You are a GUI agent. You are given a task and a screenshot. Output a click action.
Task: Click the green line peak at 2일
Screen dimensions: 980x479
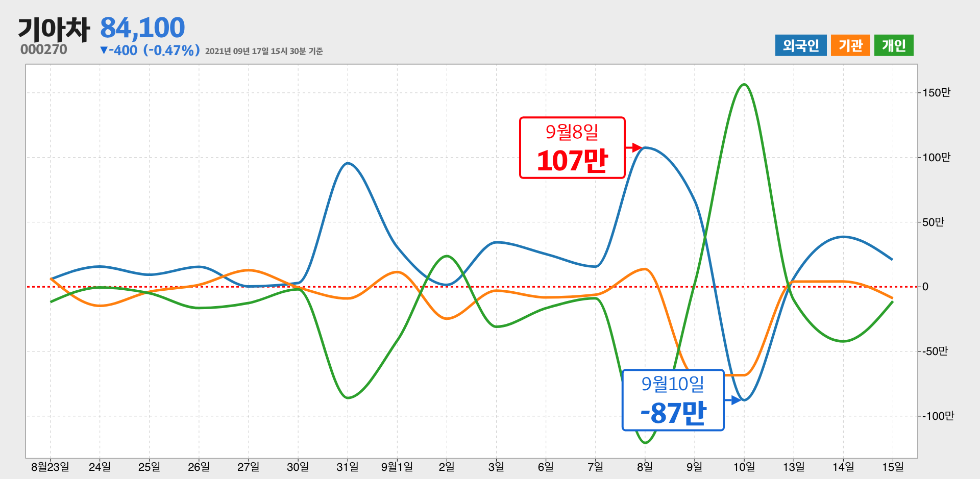point(447,256)
